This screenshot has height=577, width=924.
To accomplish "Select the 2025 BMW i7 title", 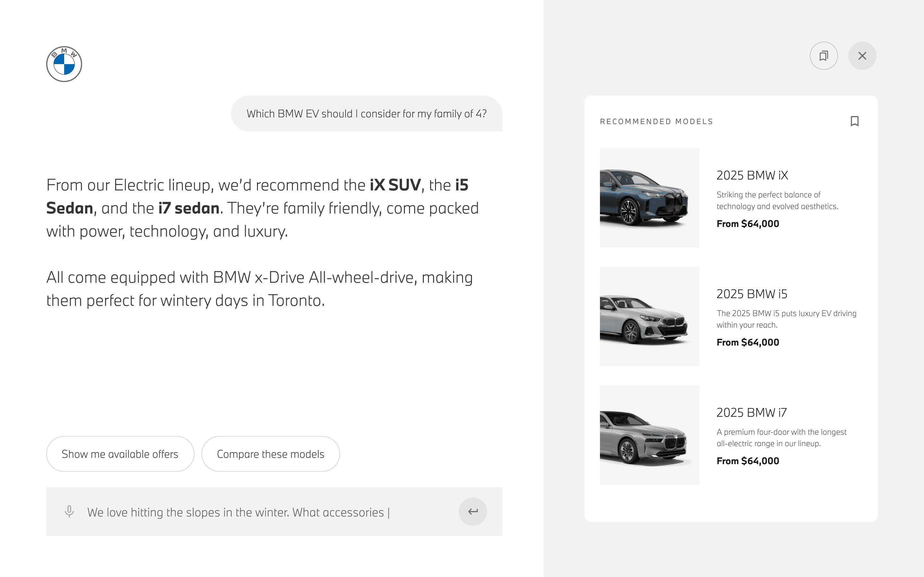I will click(x=751, y=413).
